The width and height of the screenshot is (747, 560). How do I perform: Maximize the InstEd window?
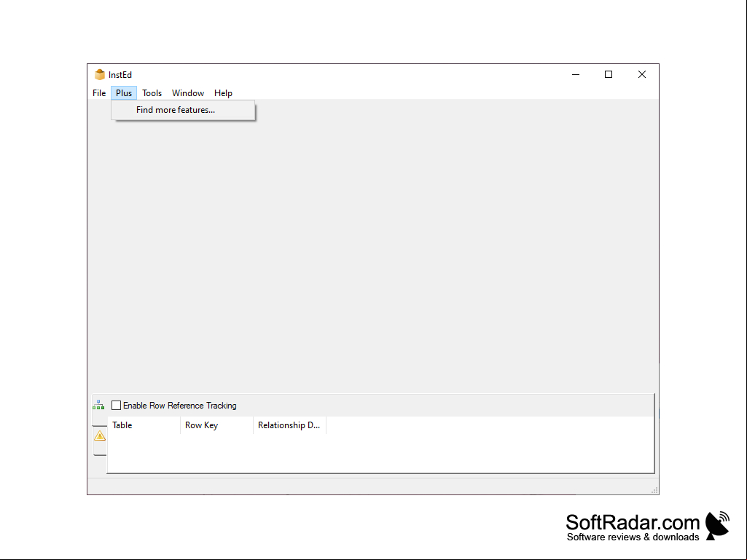click(x=609, y=75)
